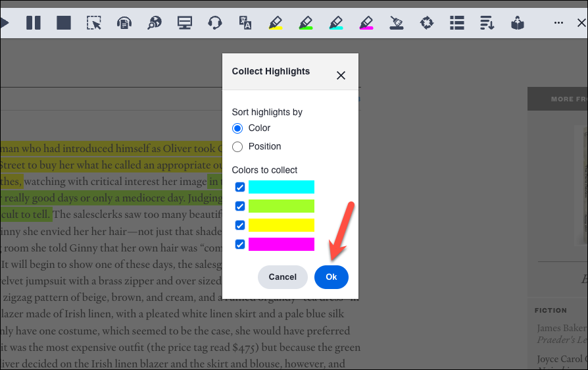Click the green color swatch

[282, 206]
